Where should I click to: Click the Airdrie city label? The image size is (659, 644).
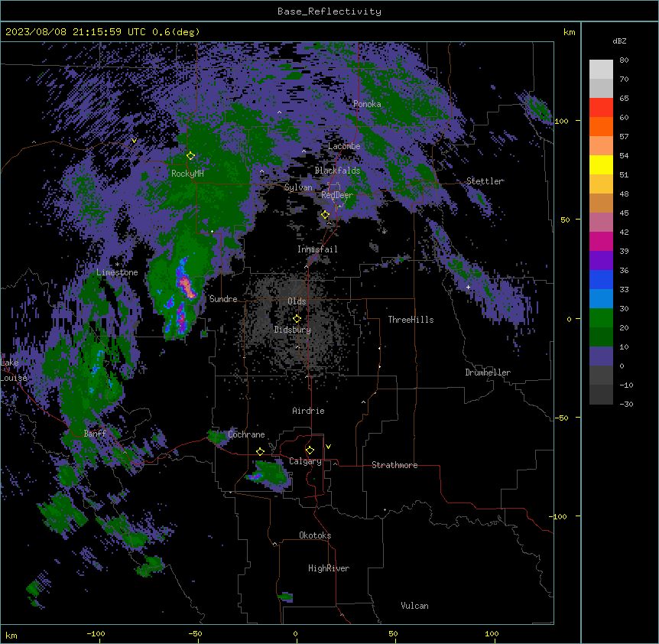click(309, 411)
